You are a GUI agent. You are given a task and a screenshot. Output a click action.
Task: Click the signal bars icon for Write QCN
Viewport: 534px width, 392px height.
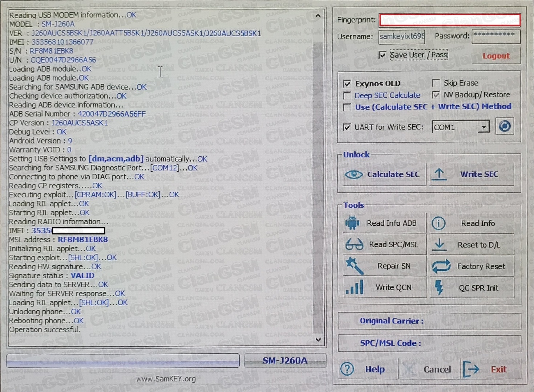pyautogui.click(x=354, y=287)
